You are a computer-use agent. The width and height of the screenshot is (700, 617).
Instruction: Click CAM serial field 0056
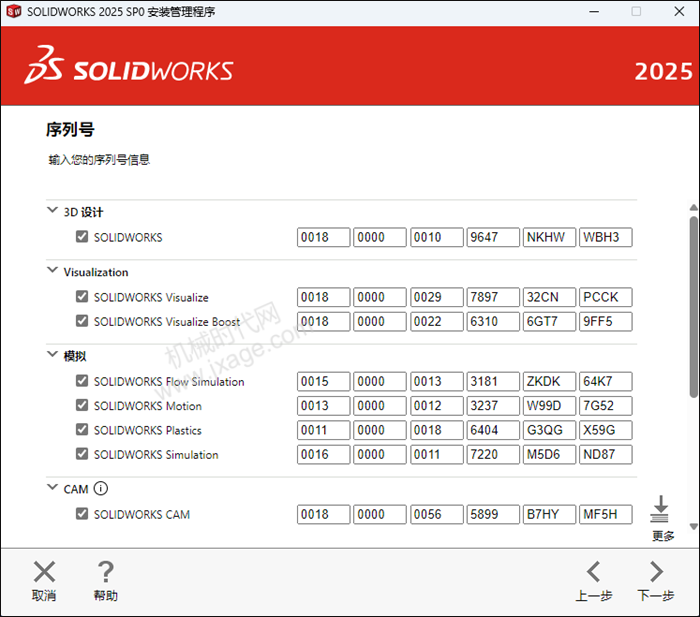437,514
